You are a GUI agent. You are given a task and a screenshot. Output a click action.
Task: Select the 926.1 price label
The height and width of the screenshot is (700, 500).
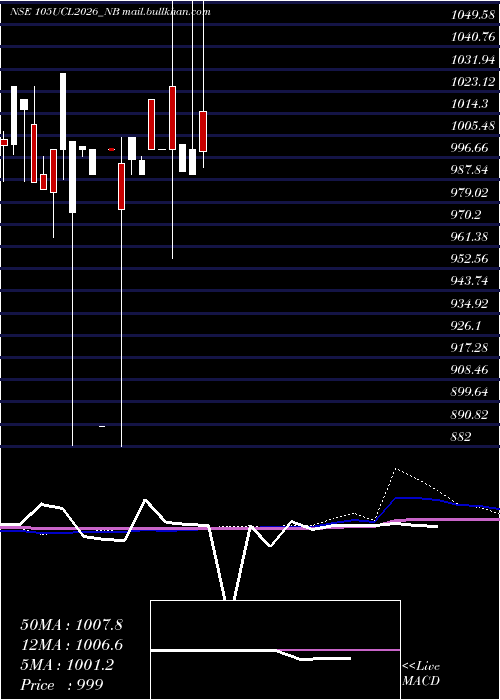[x=466, y=325]
